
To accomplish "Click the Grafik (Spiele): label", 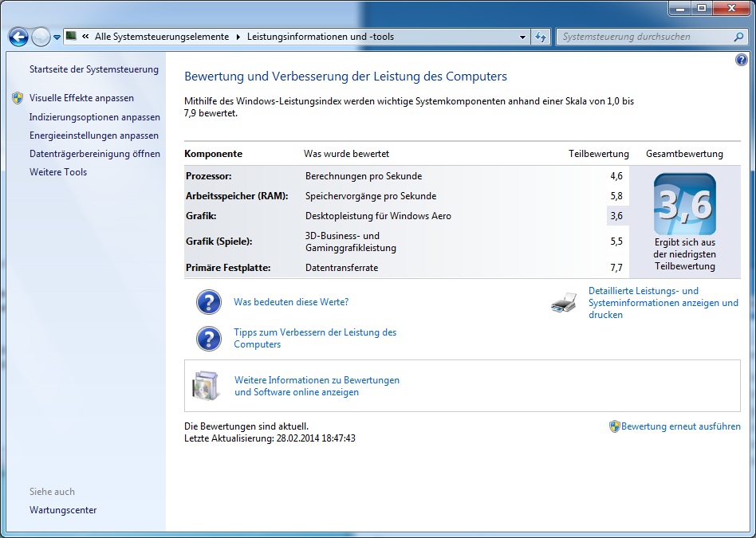I will click(x=219, y=242).
